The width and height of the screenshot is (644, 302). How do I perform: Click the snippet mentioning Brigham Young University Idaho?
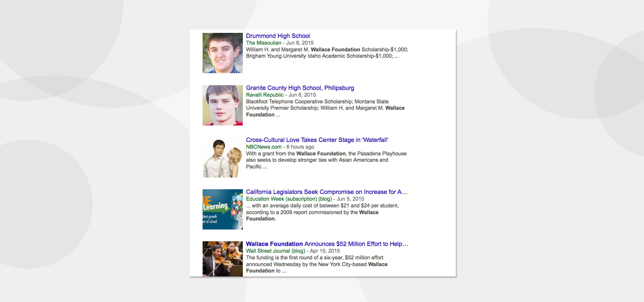[x=322, y=56]
